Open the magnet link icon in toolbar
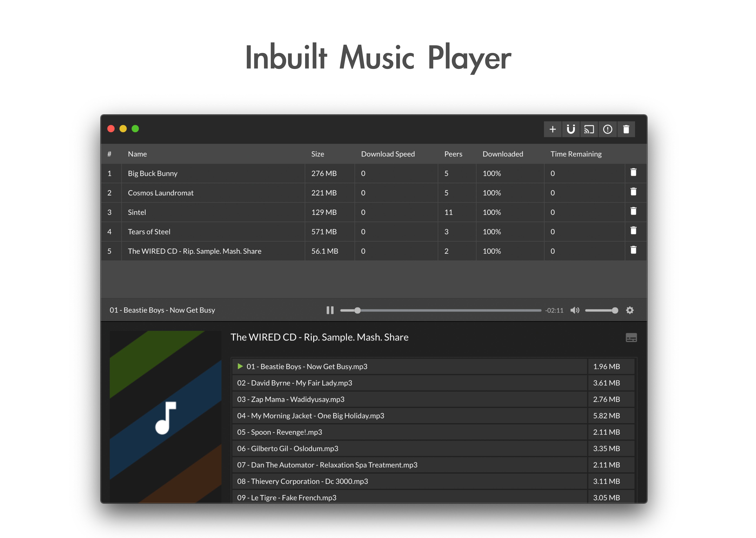 (x=571, y=129)
